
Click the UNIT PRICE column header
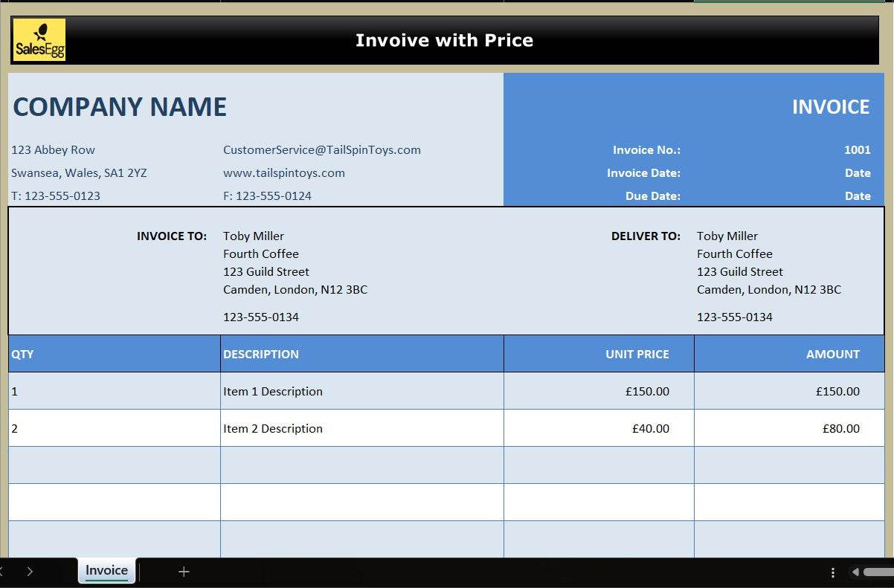[599, 354]
